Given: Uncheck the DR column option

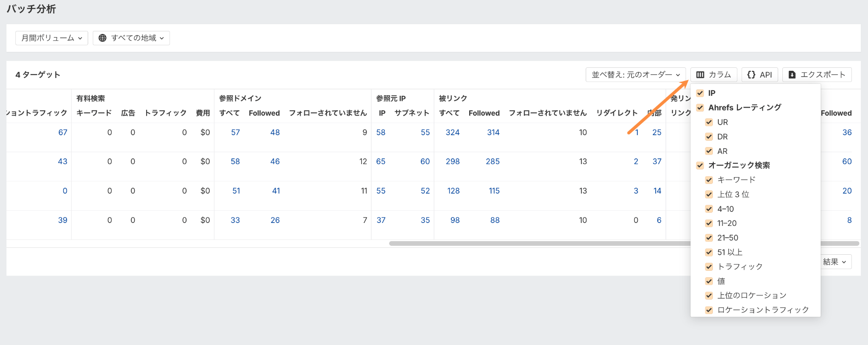Looking at the screenshot, I should tap(709, 137).
